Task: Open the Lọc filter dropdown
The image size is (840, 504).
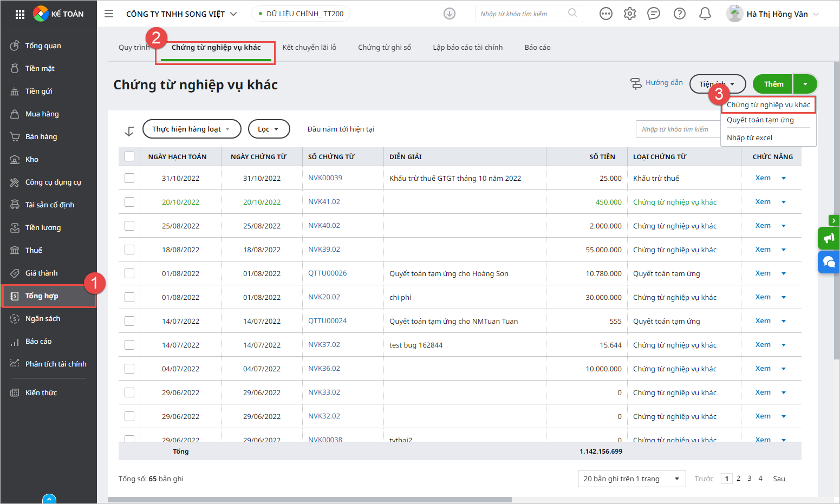Action: pos(269,129)
